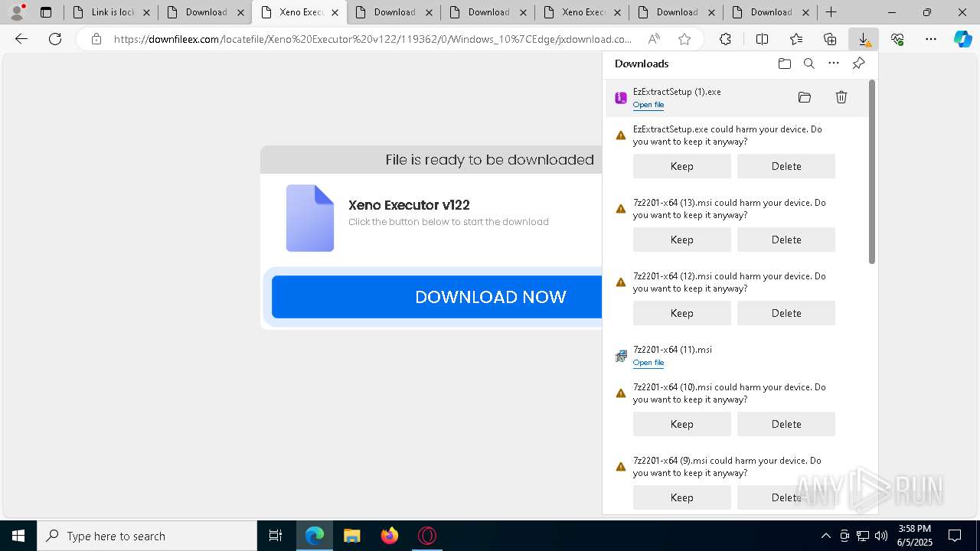The image size is (980, 551).
Task: Open the clock showing 3:58 PM
Action: point(915,536)
